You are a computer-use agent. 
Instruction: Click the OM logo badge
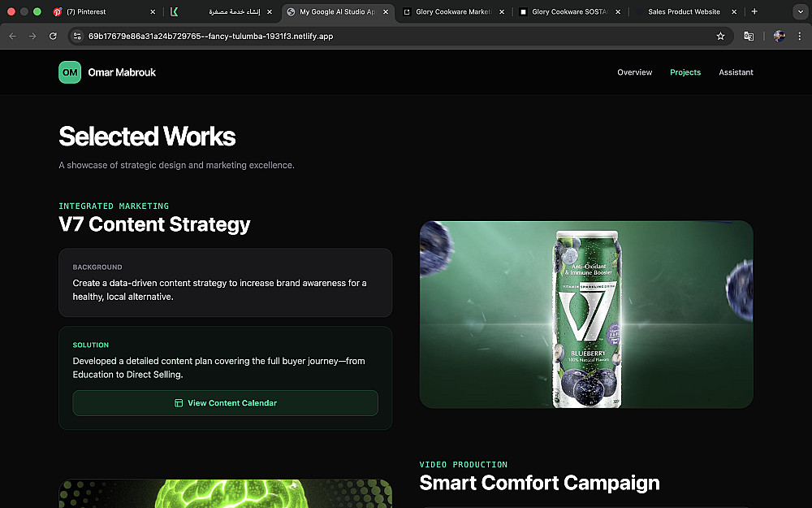(x=70, y=72)
